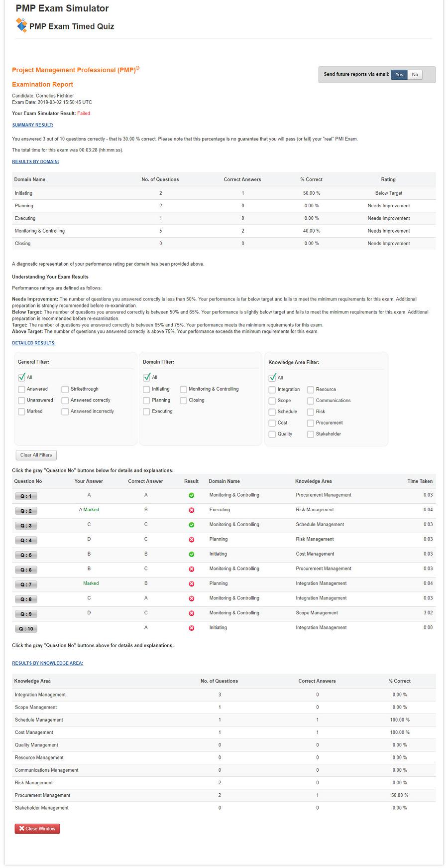Screen dimensions: 448x868
Task: Click the Detailed Results heading link
Action: point(34,343)
